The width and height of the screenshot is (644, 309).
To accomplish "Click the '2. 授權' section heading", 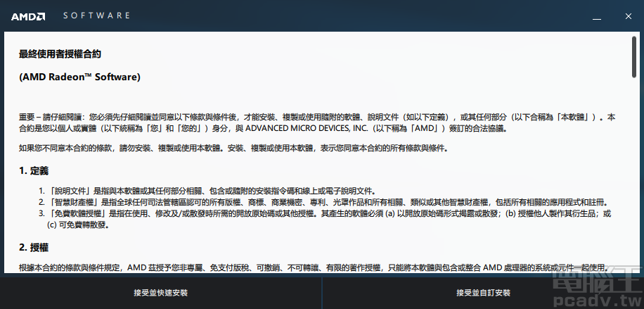I will [x=34, y=248].
